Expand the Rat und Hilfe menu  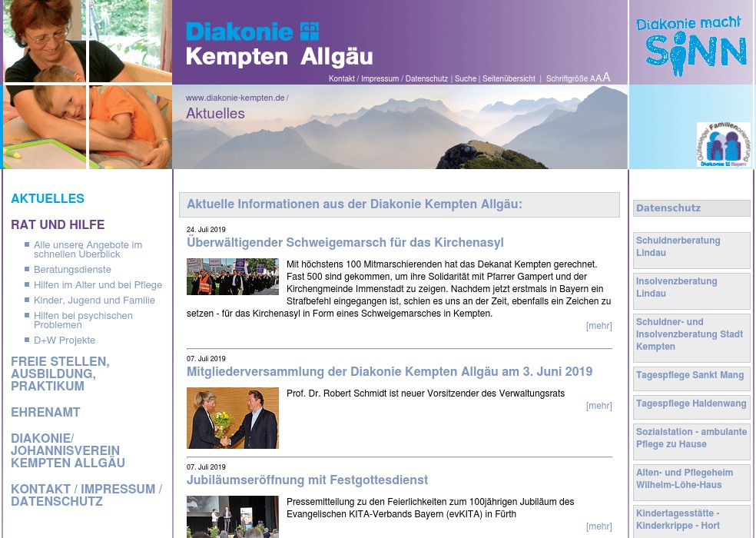pos(58,225)
